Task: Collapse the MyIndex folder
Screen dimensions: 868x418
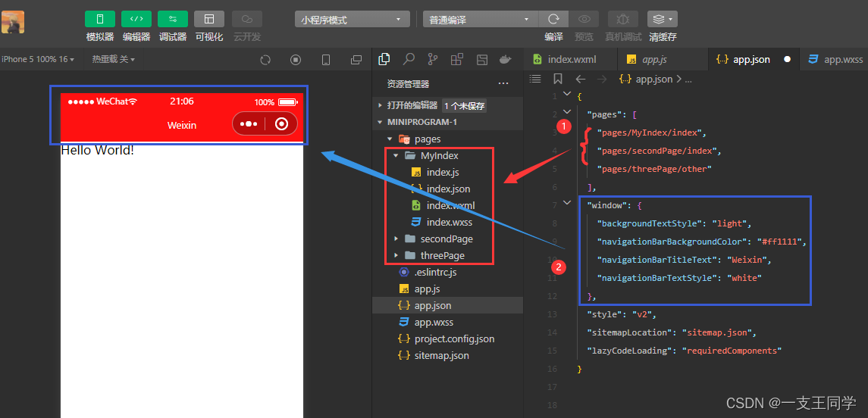Action: 447,155
